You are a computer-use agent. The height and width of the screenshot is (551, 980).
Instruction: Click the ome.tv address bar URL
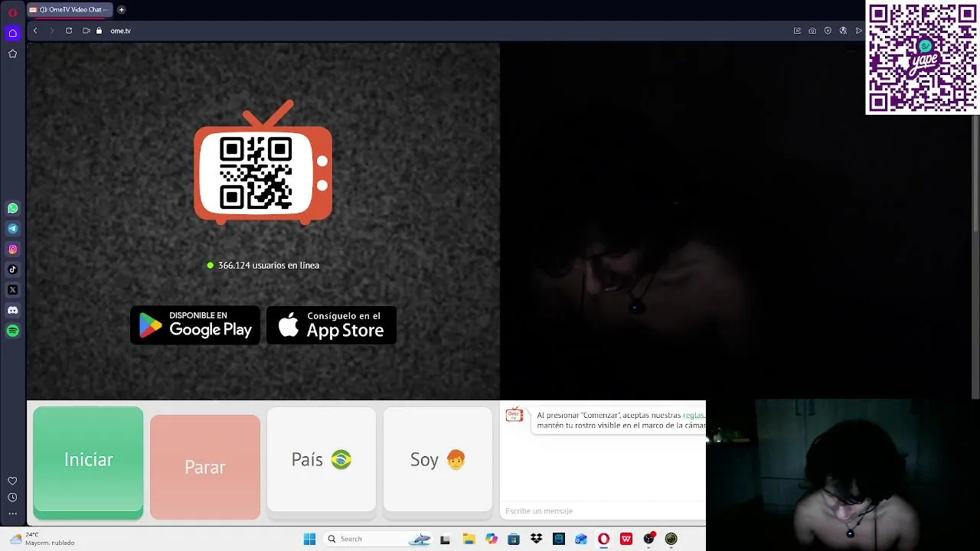coord(120,31)
